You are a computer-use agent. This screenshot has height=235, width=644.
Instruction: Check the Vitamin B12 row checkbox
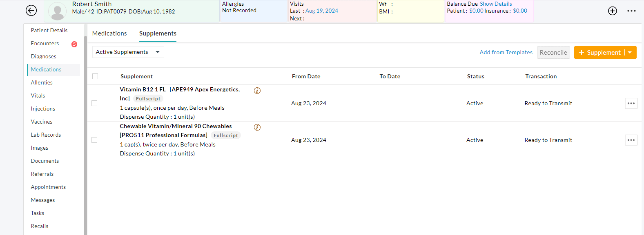coord(94,103)
